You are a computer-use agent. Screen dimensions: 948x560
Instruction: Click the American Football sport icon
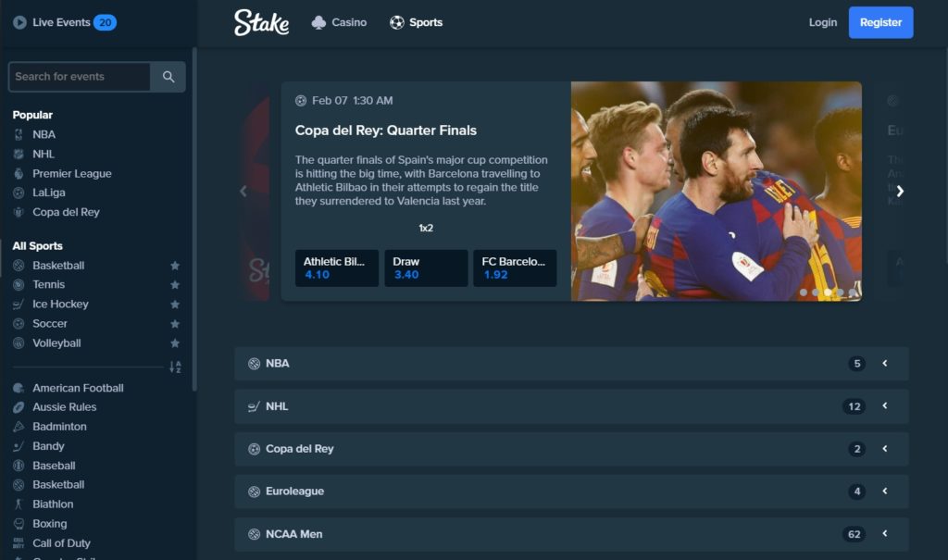click(19, 388)
